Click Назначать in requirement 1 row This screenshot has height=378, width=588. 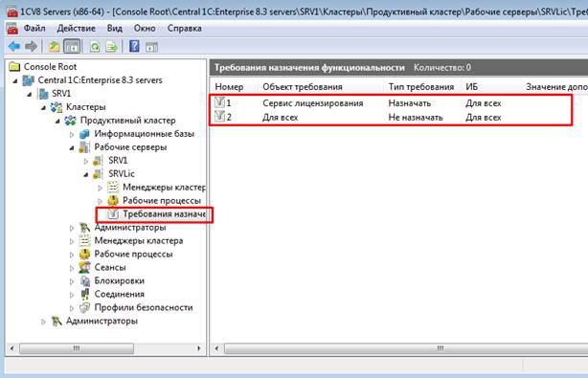tap(410, 103)
